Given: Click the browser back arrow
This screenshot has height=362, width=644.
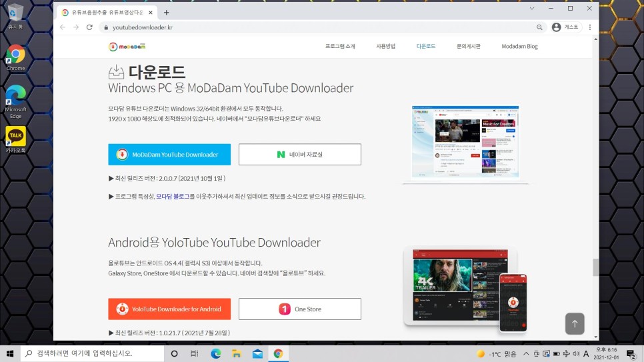Looking at the screenshot, I should (x=63, y=27).
